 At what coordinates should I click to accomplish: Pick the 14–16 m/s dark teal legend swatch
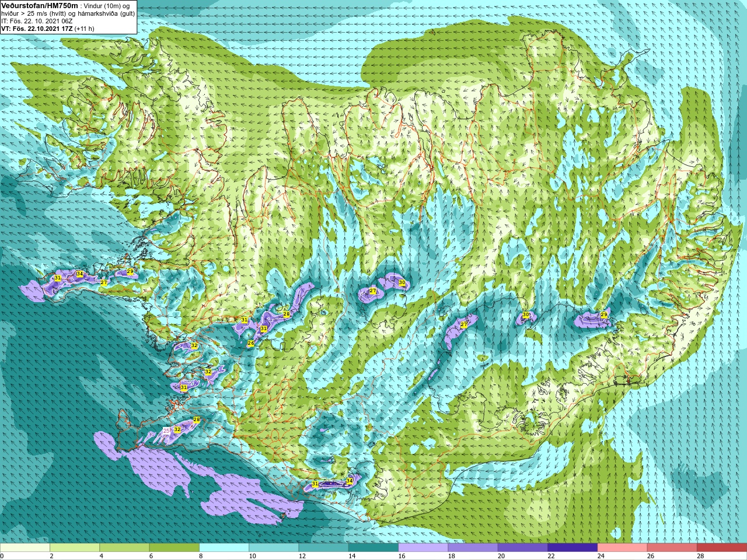click(x=373, y=548)
